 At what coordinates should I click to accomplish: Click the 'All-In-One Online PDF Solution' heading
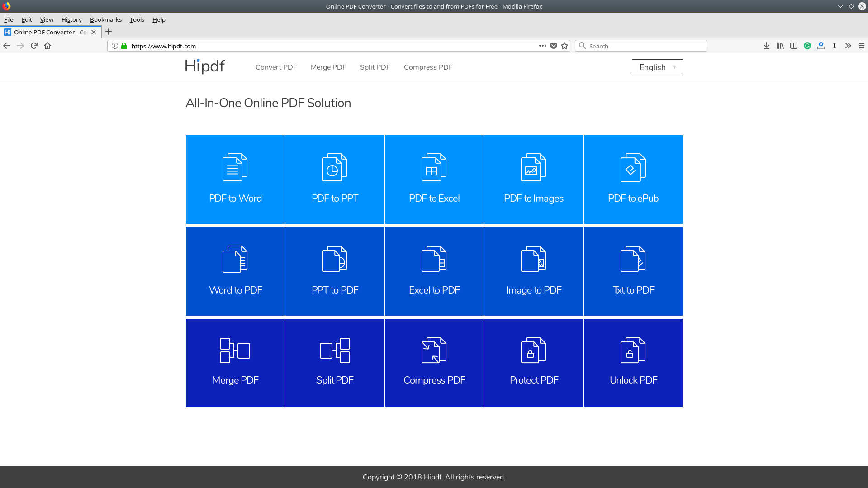pyautogui.click(x=268, y=103)
